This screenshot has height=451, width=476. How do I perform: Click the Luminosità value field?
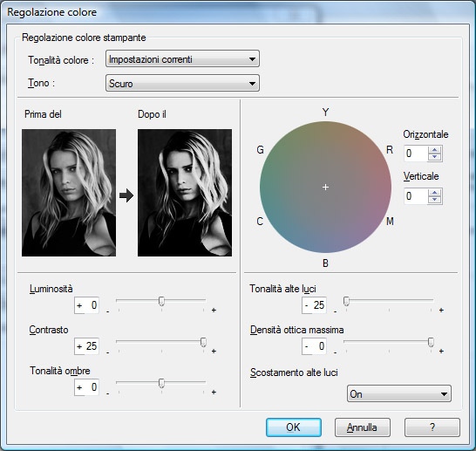[x=86, y=305]
